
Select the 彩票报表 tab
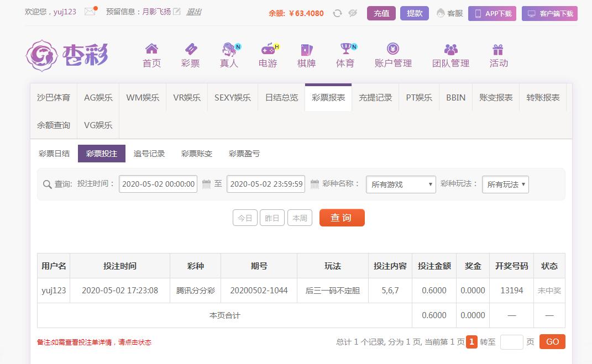[x=328, y=97]
